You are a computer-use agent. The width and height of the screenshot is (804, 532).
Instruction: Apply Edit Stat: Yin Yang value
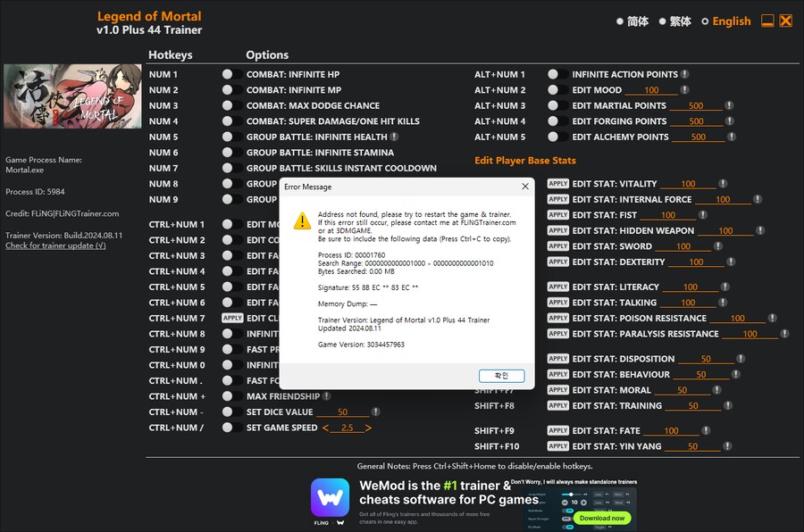coord(557,446)
